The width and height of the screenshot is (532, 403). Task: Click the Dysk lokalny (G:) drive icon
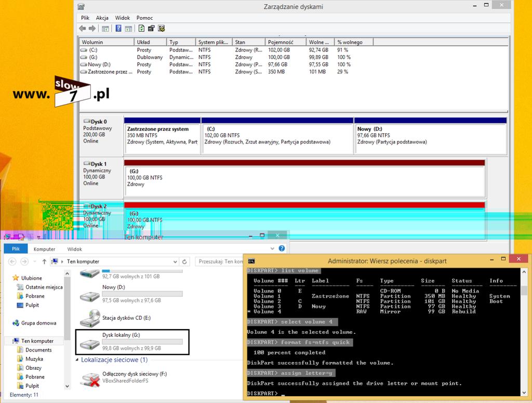point(89,345)
